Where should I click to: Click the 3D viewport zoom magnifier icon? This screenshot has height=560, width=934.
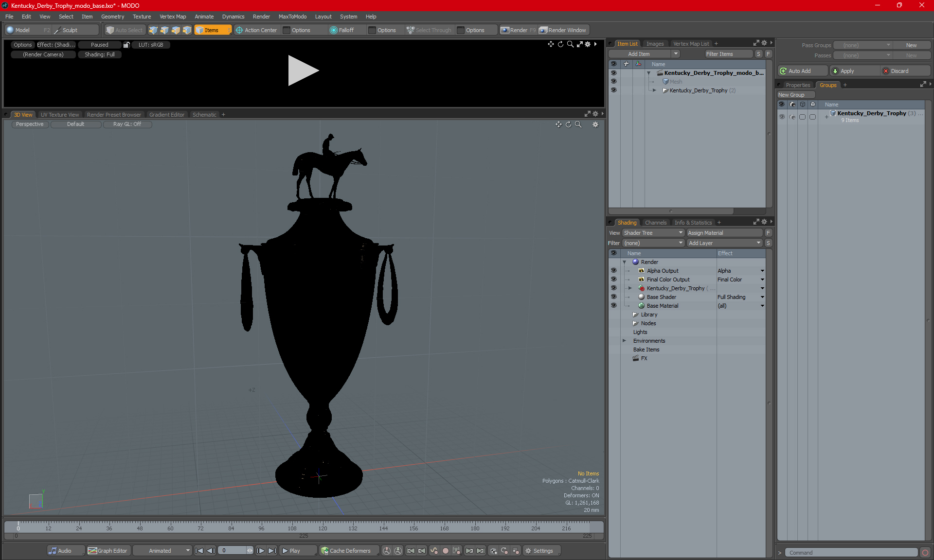click(578, 124)
